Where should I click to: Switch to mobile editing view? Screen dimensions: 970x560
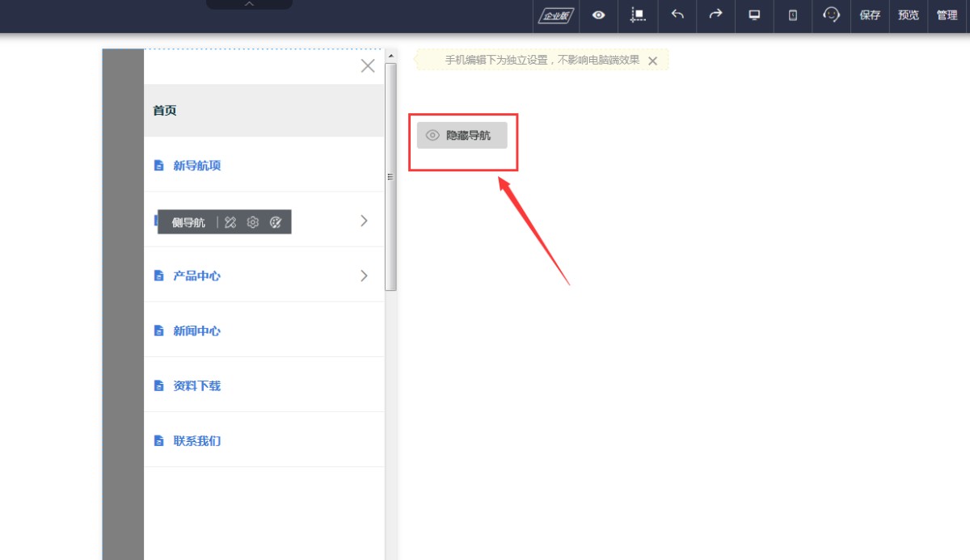point(793,15)
